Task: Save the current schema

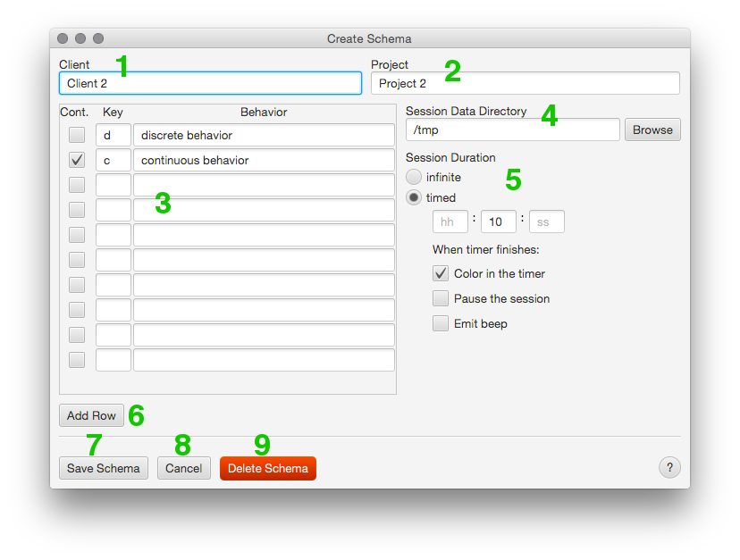Action: click(x=103, y=467)
